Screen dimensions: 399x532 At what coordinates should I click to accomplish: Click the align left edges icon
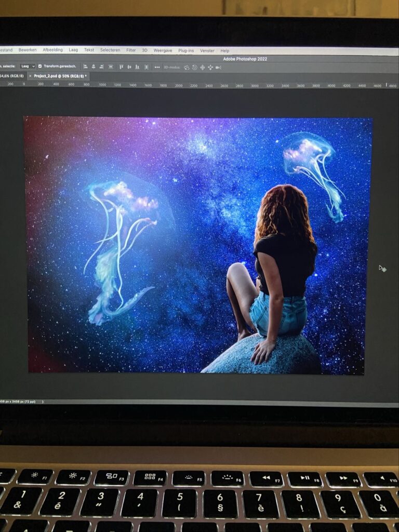pos(85,66)
